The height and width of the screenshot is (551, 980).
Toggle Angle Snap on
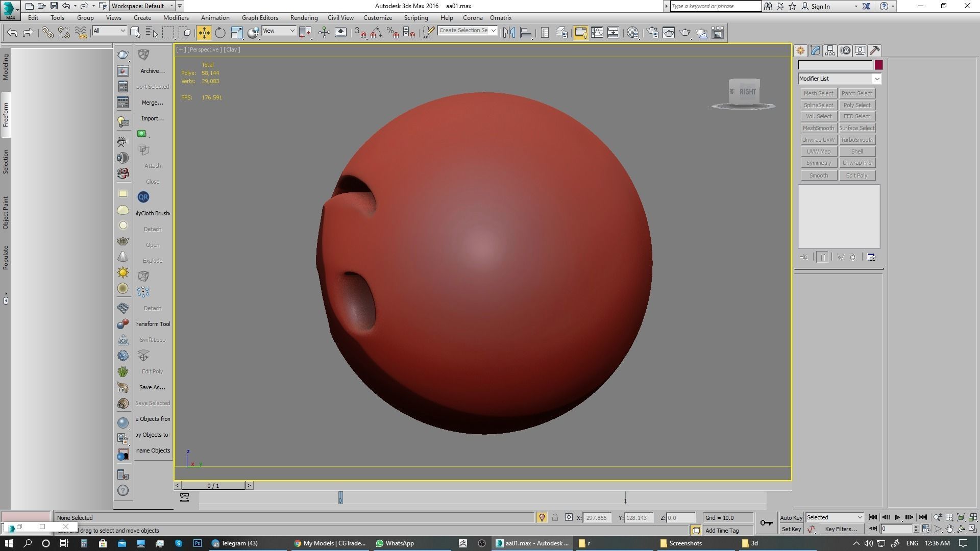(x=376, y=33)
